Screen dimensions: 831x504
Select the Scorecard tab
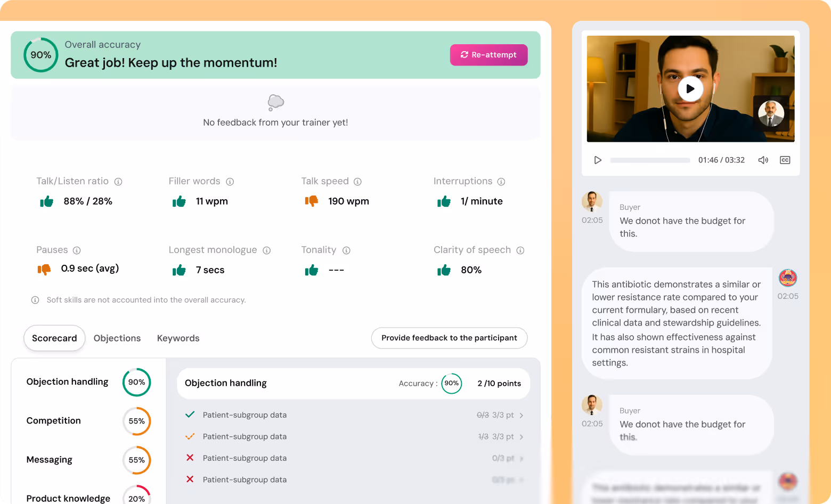[x=54, y=338]
